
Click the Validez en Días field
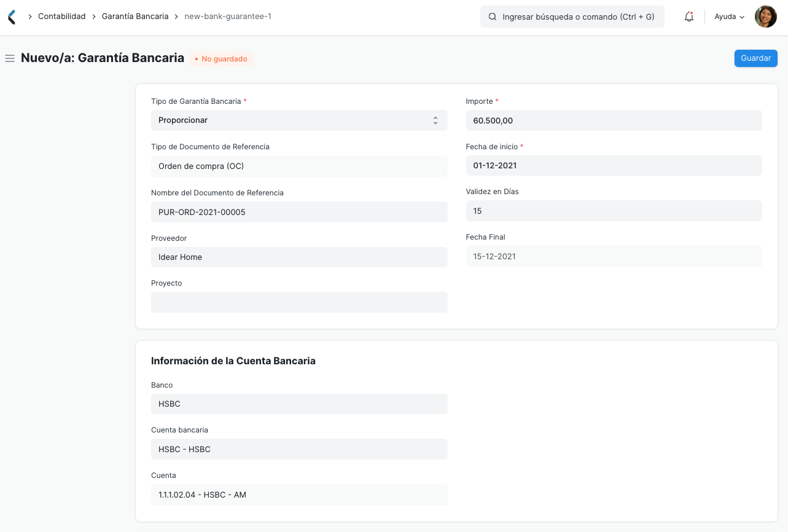[x=614, y=211]
